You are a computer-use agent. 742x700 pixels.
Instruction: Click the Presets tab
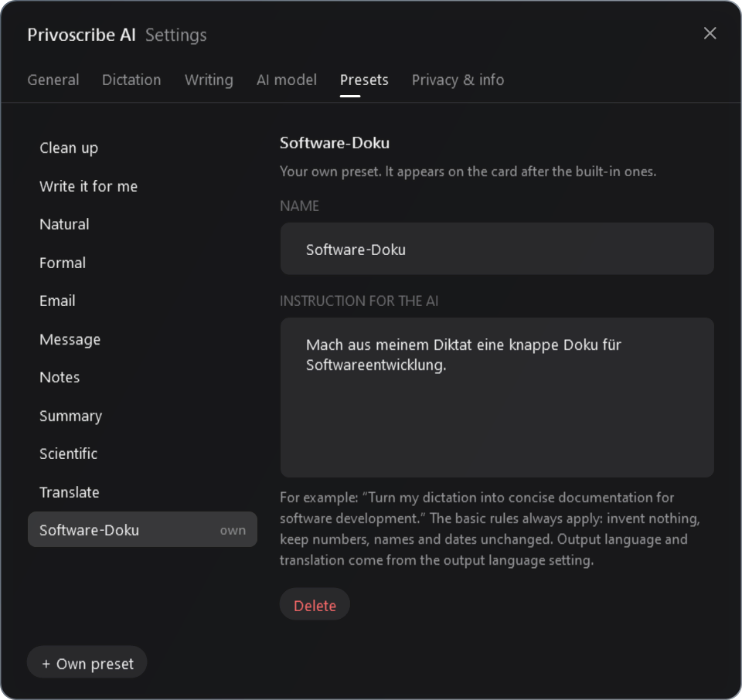tap(364, 80)
